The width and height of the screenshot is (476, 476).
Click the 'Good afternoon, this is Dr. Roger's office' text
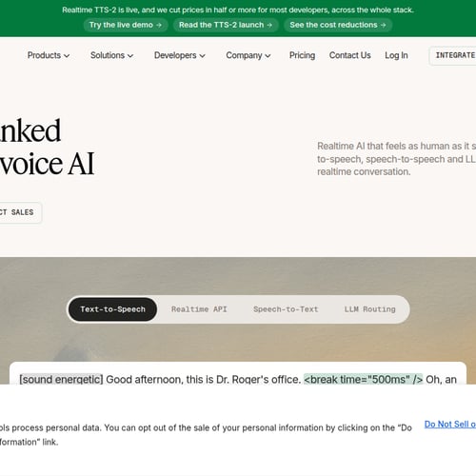point(203,379)
